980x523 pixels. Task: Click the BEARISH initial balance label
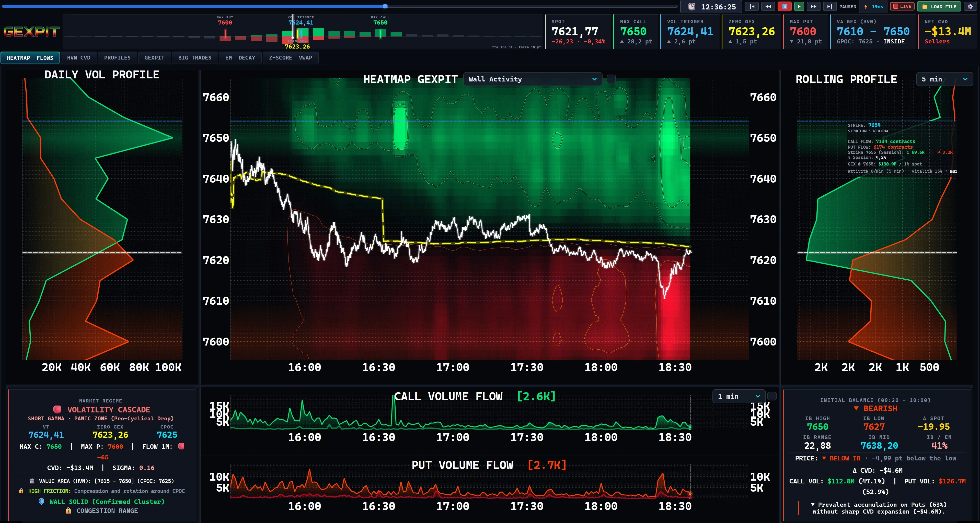click(875, 408)
